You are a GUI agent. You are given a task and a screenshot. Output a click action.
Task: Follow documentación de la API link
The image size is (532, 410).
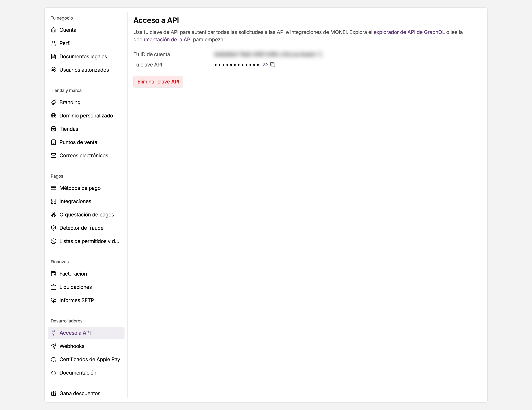click(163, 40)
